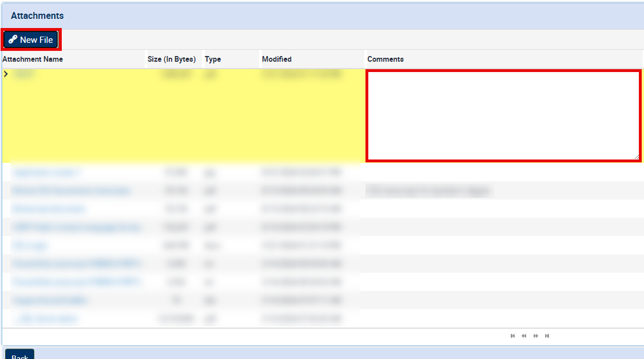Screen dimensions: 644x359
Task: Click the New File button
Action: pyautogui.click(x=31, y=40)
